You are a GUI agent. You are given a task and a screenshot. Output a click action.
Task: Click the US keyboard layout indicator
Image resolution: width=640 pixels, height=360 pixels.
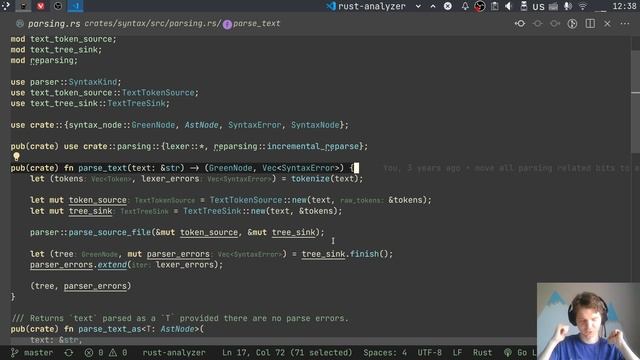click(538, 7)
